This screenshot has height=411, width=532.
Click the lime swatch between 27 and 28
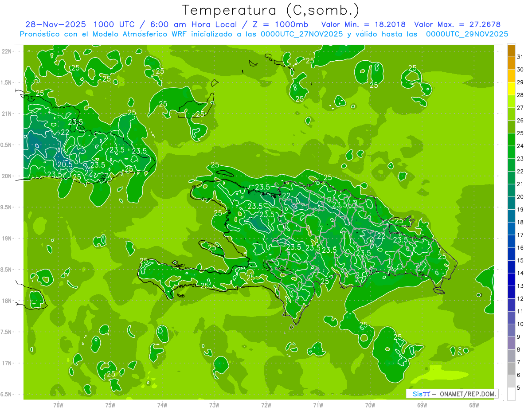tap(511, 102)
